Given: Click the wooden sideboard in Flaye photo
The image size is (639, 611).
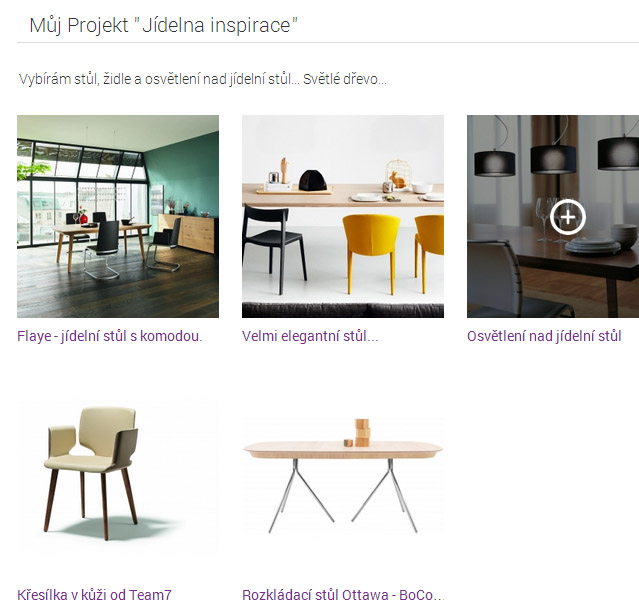Looking at the screenshot, I should point(187,233).
